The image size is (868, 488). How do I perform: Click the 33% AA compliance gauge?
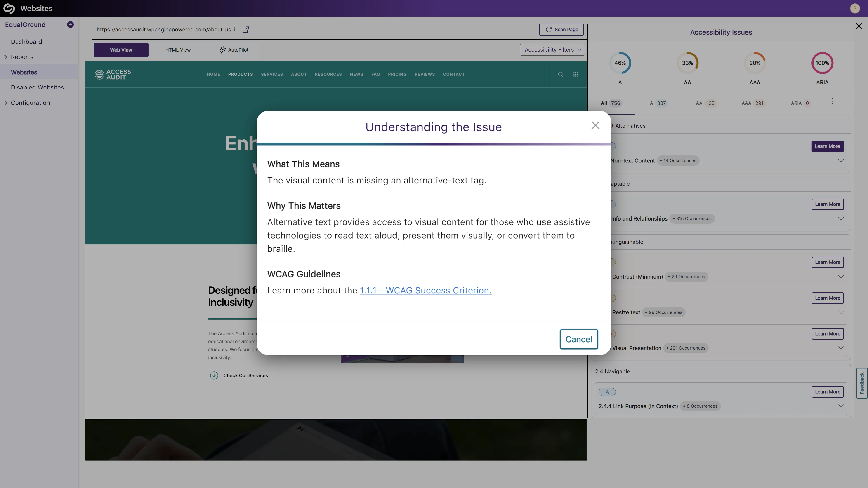click(x=687, y=63)
